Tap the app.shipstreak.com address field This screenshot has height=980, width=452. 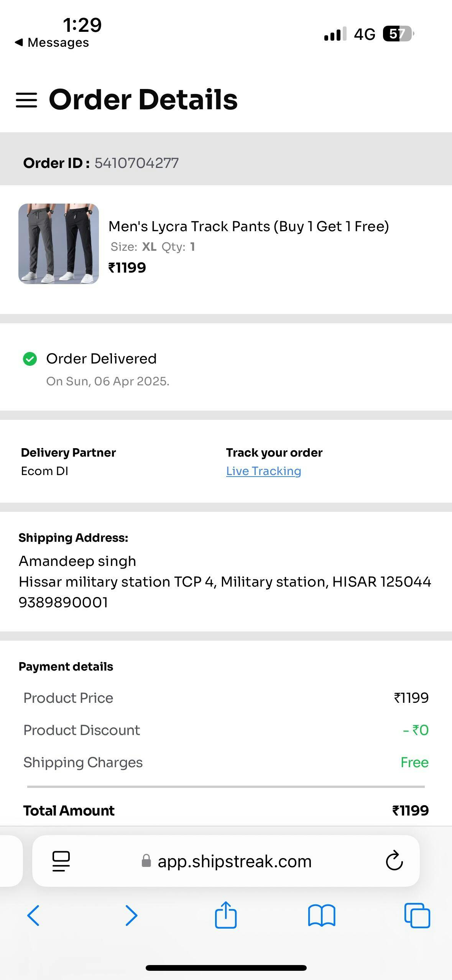tap(234, 861)
